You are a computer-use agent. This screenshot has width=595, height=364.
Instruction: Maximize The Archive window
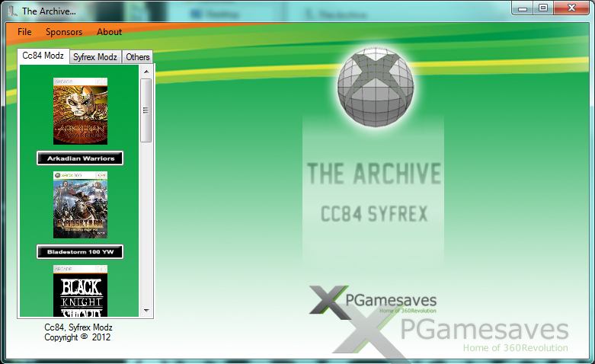(543, 8)
